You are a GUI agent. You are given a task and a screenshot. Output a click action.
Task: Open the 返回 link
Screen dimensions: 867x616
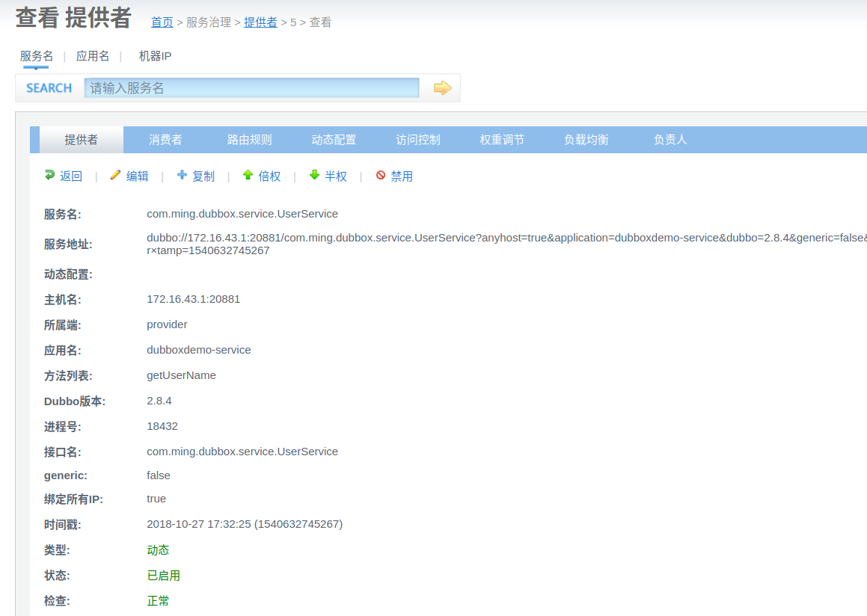[71, 176]
